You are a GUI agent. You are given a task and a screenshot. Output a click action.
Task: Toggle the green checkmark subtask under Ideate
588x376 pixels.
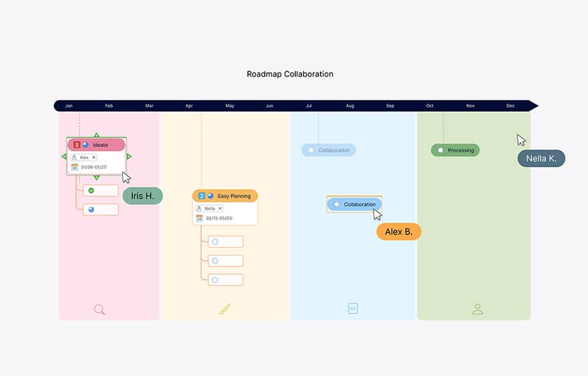91,190
